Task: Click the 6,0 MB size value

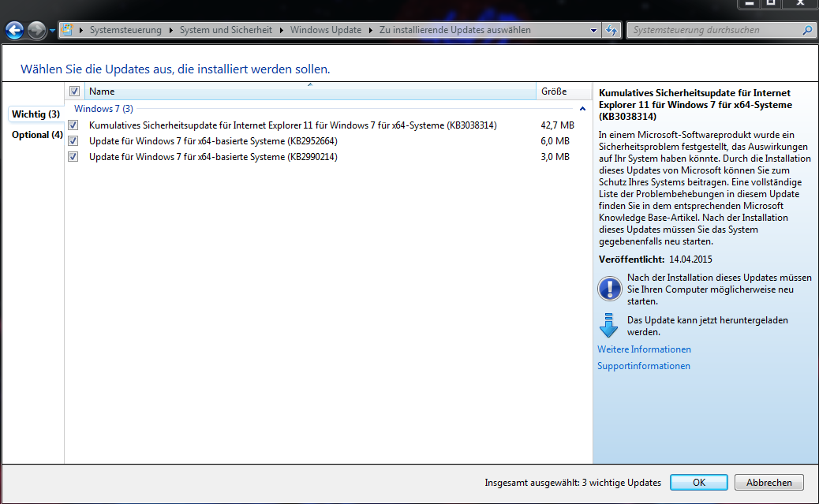Action: [x=555, y=141]
